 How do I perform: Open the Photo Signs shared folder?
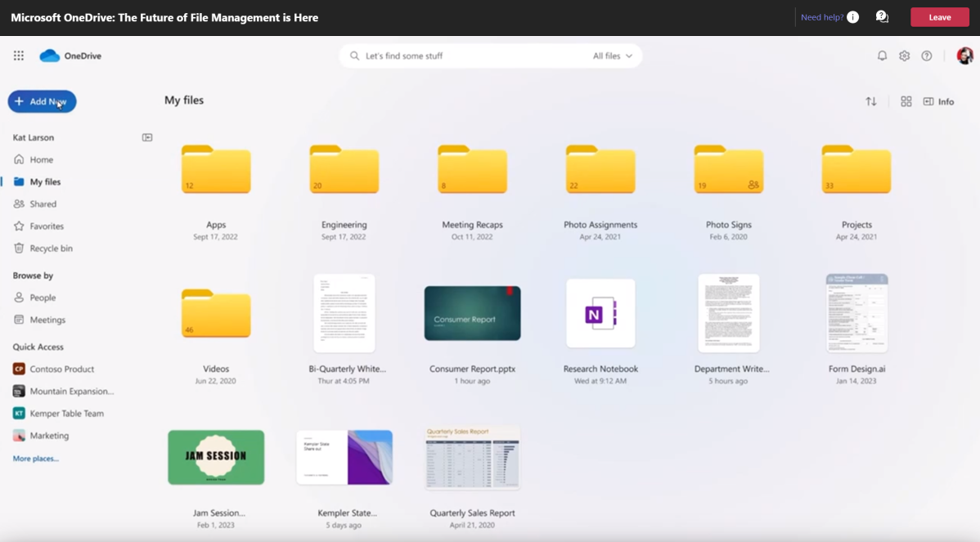point(728,170)
